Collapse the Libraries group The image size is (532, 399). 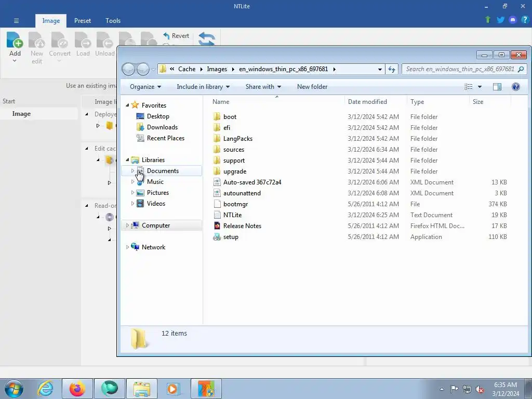click(x=128, y=160)
